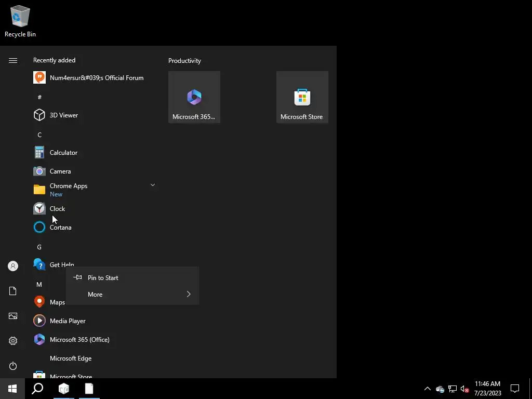Image resolution: width=532 pixels, height=399 pixels.
Task: Click the user account icon in sidebar
Action: (x=13, y=266)
